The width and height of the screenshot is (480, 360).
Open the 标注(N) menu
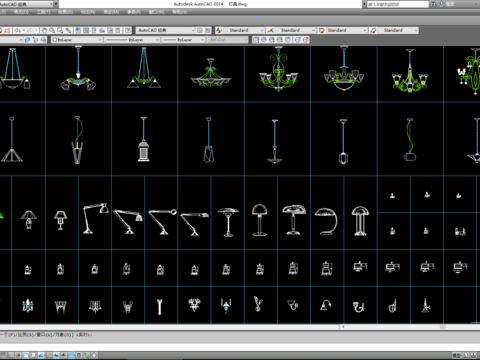(x=88, y=12)
